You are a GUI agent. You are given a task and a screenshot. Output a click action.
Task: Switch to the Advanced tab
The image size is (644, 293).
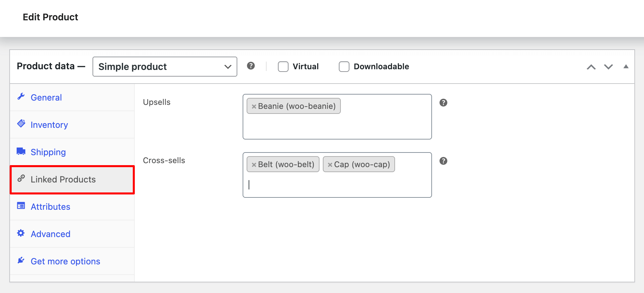pyautogui.click(x=72, y=234)
